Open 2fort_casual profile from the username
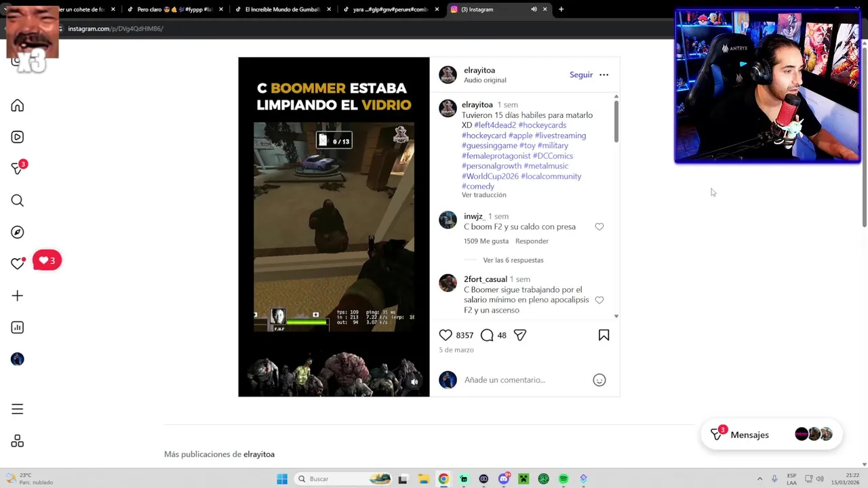The image size is (868, 488). click(486, 279)
